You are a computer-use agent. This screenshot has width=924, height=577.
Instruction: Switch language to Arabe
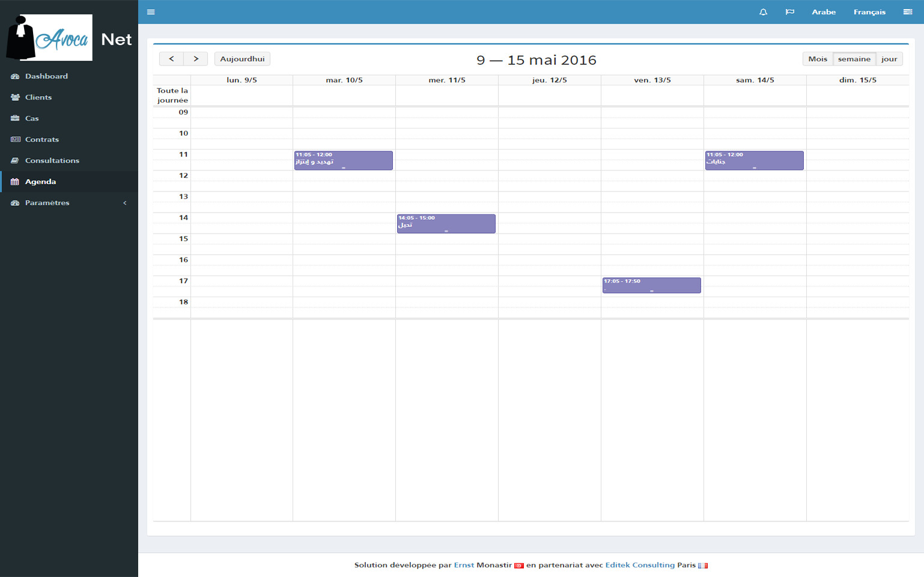pyautogui.click(x=824, y=12)
